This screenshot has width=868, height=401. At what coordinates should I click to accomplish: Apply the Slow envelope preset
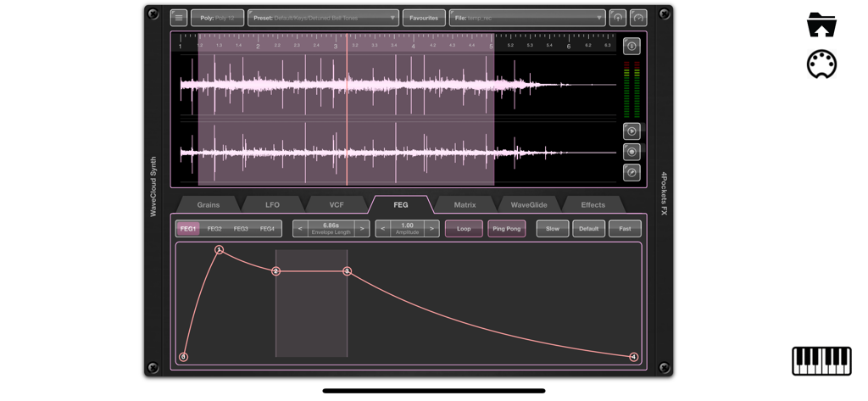coord(553,228)
